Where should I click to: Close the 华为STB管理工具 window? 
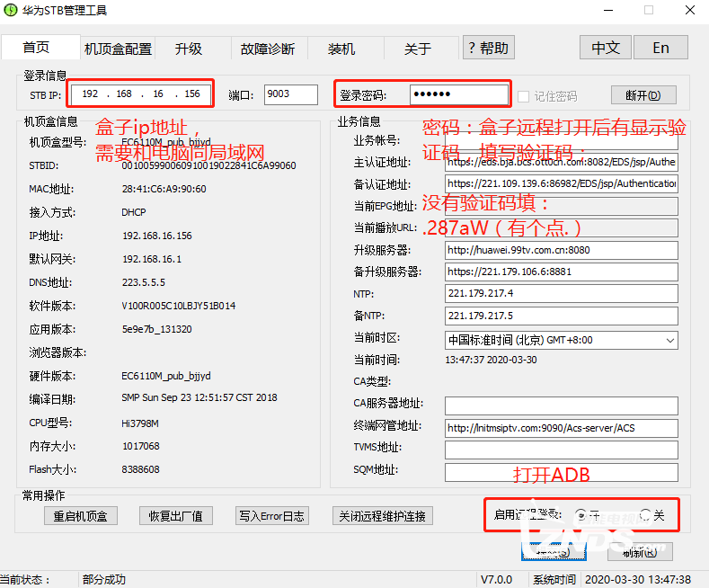click(690, 10)
